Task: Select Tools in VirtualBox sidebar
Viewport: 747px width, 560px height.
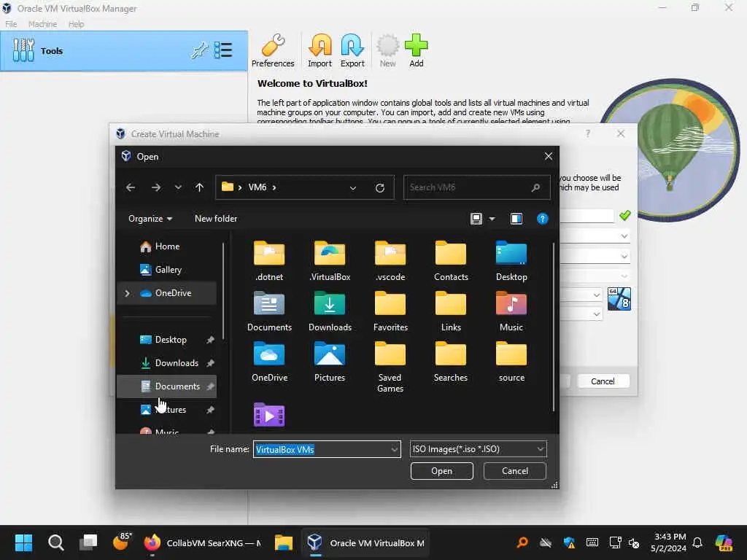Action: [124, 51]
